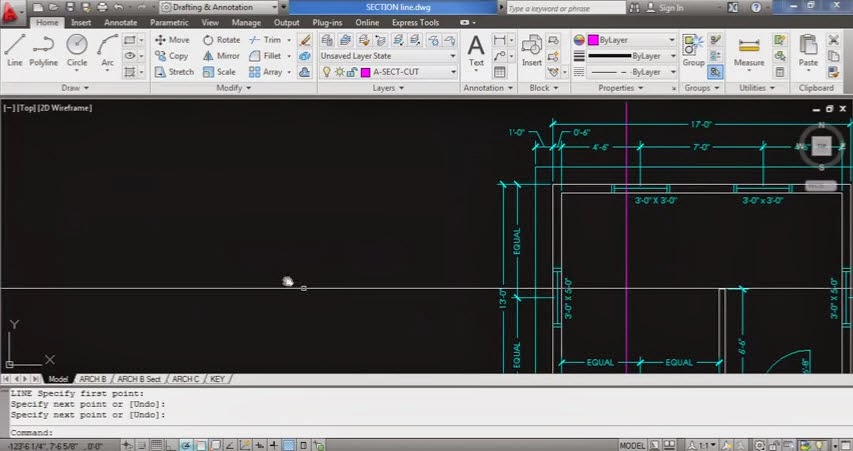Click the Copy tool
The height and width of the screenshot is (451, 853).
tap(171, 55)
